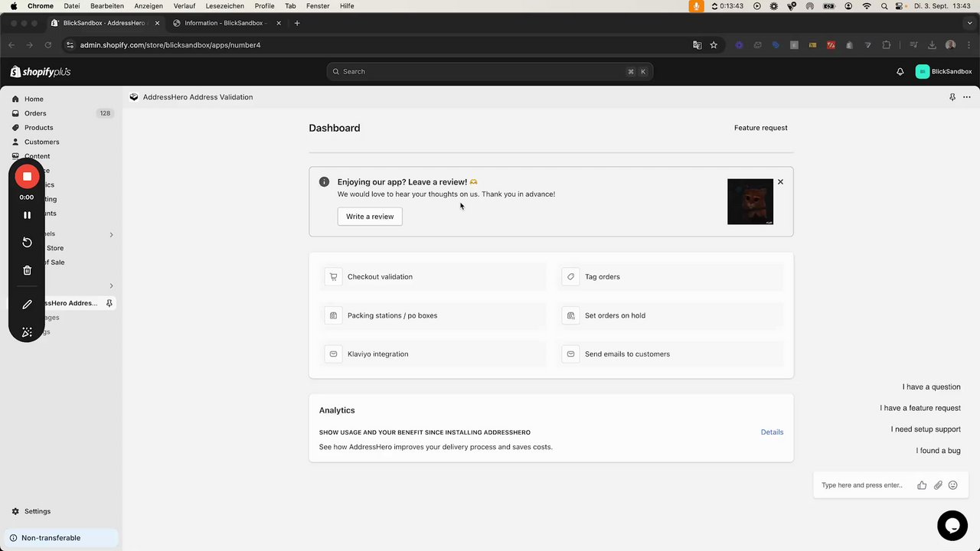
Task: Click the Details link in Analytics
Action: pos(772,432)
